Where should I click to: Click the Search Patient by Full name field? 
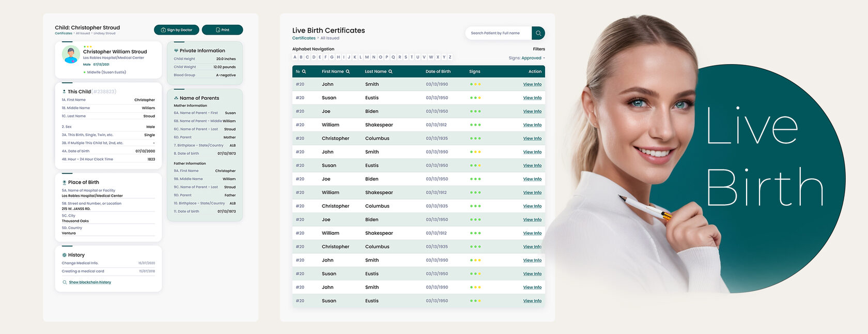(x=498, y=33)
